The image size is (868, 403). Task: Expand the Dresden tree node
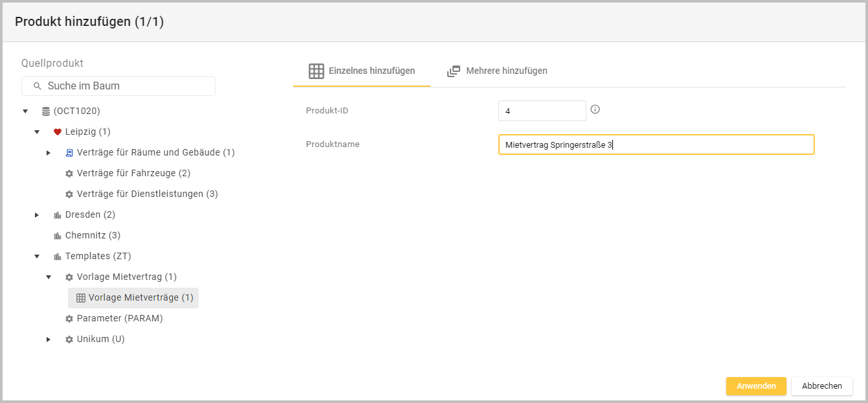coord(37,215)
